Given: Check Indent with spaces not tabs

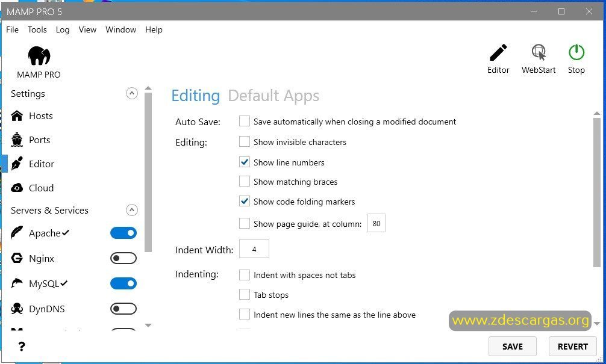Looking at the screenshot, I should [x=244, y=275].
